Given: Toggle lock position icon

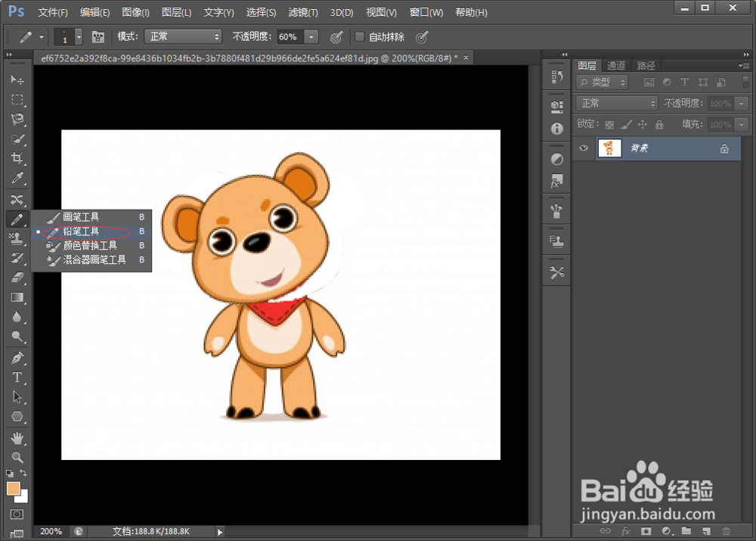Looking at the screenshot, I should pos(642,125).
